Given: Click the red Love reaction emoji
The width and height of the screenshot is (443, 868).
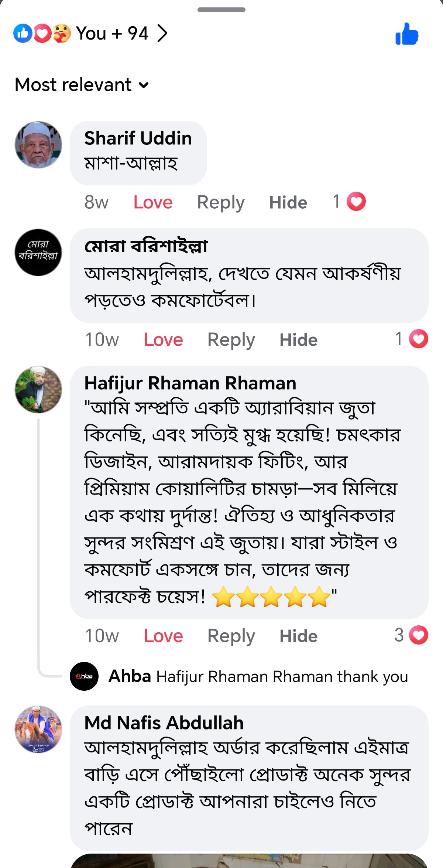Looking at the screenshot, I should coord(43,34).
